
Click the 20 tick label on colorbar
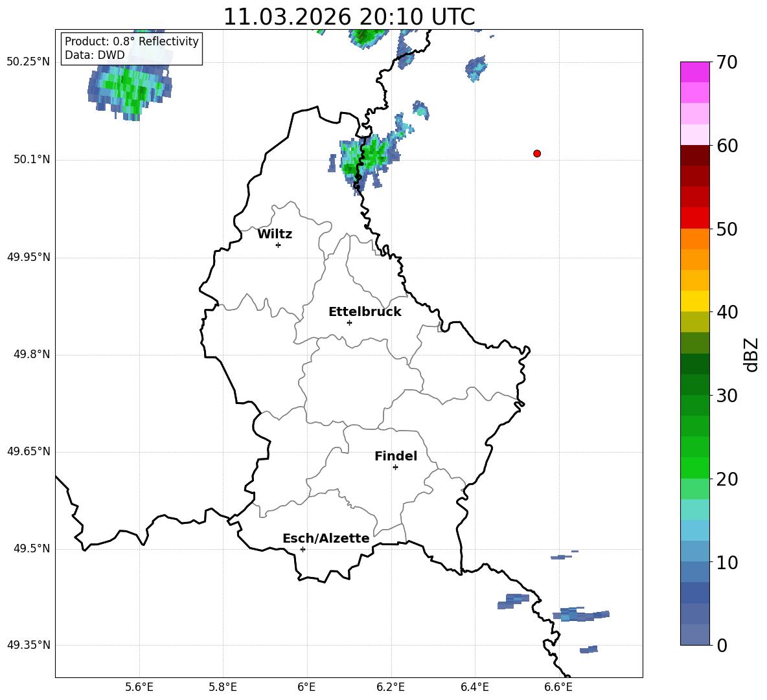(727, 479)
